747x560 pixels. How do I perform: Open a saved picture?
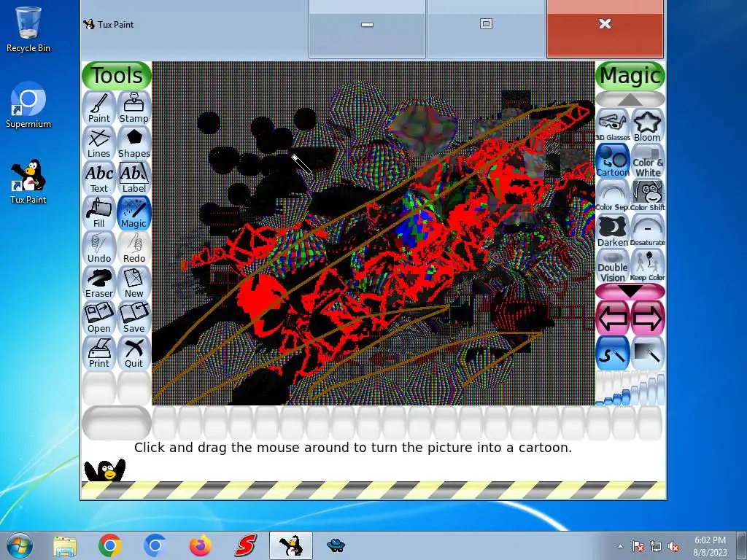pyautogui.click(x=99, y=318)
